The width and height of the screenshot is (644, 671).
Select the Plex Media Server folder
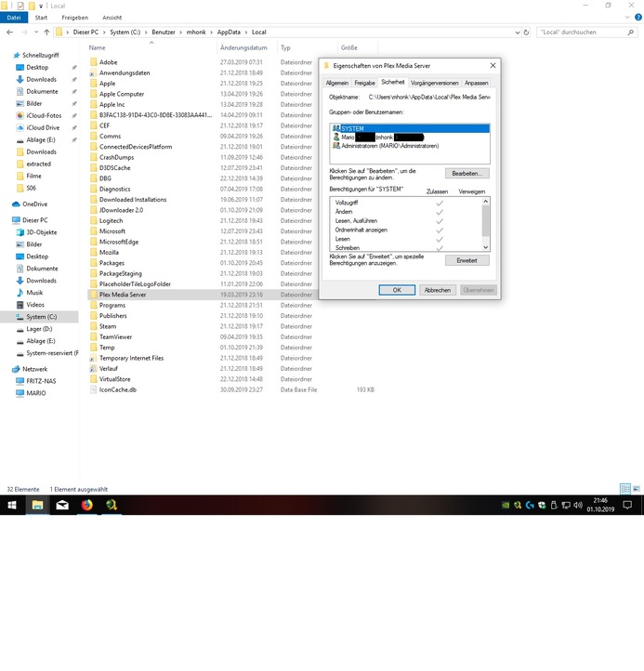point(123,295)
